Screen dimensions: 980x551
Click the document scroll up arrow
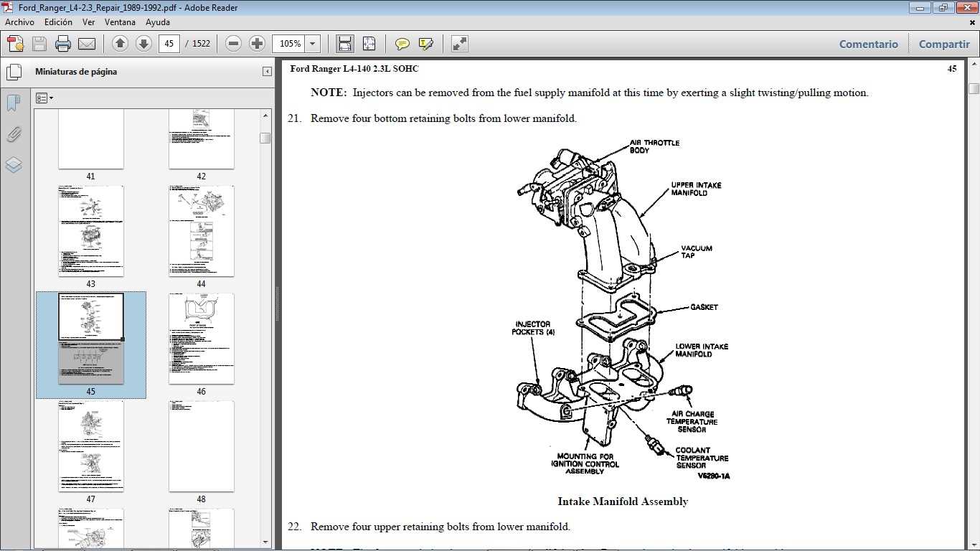click(x=974, y=65)
